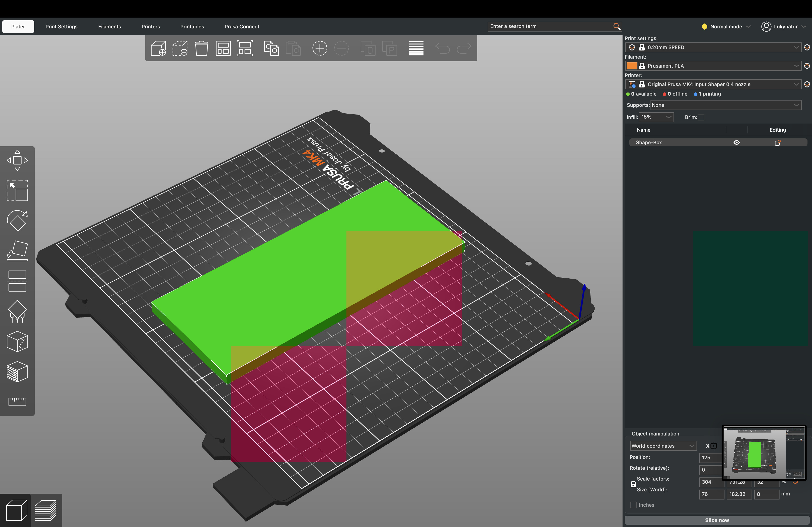Open World coordinates dropdown
Image resolution: width=812 pixels, height=527 pixels.
(663, 446)
